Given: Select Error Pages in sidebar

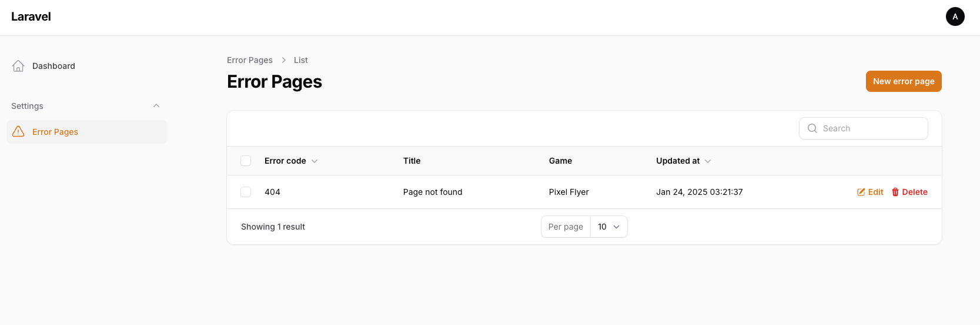Looking at the screenshot, I should pyautogui.click(x=55, y=132).
